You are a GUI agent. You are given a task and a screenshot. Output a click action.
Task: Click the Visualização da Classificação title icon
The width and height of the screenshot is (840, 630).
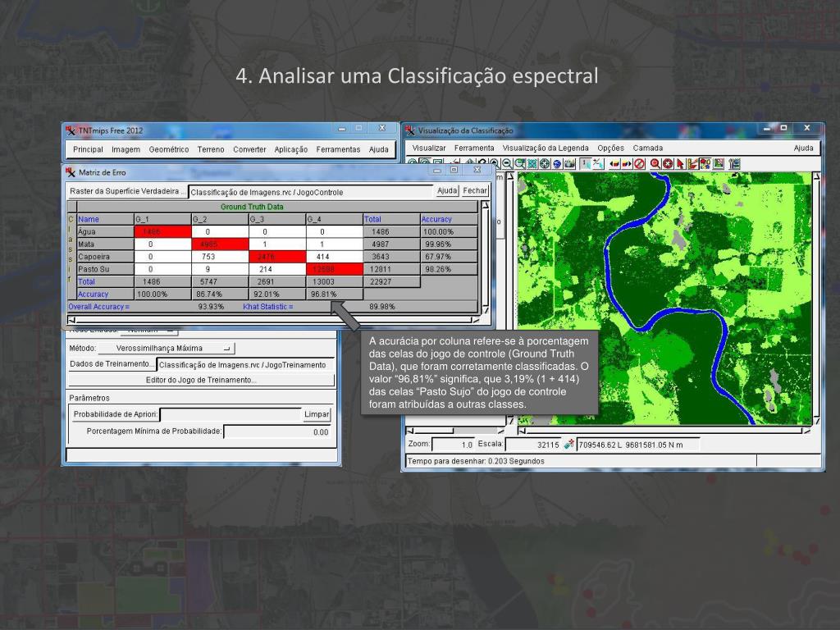pyautogui.click(x=410, y=130)
